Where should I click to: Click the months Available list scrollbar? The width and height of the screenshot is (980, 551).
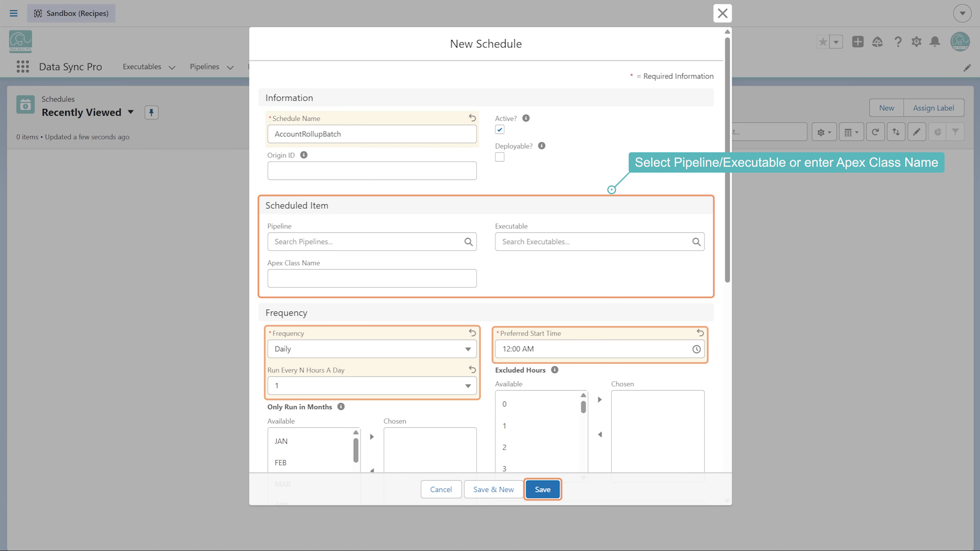[356, 450]
